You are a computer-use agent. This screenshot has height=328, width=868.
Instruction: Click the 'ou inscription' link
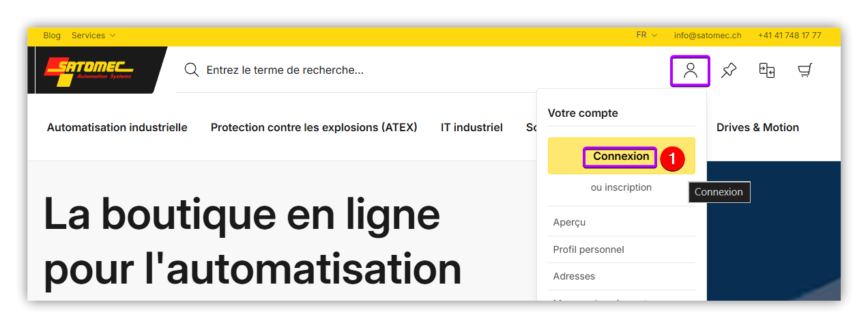(x=621, y=188)
